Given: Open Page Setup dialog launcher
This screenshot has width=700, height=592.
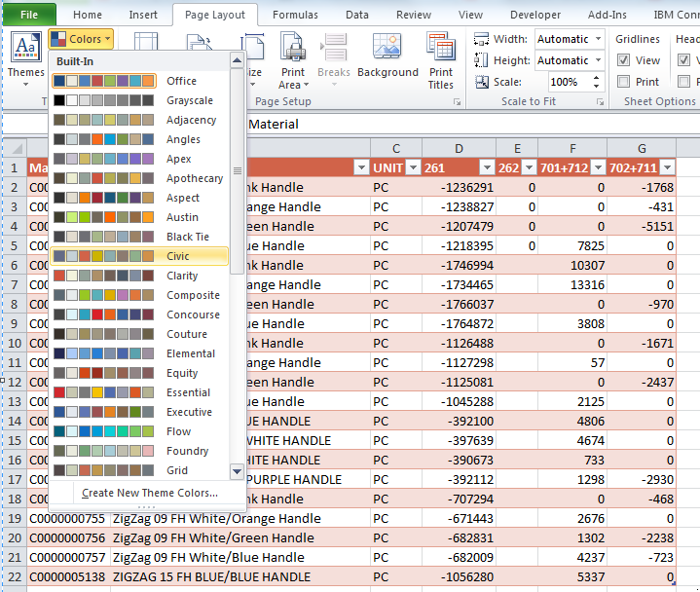Looking at the screenshot, I should [457, 102].
